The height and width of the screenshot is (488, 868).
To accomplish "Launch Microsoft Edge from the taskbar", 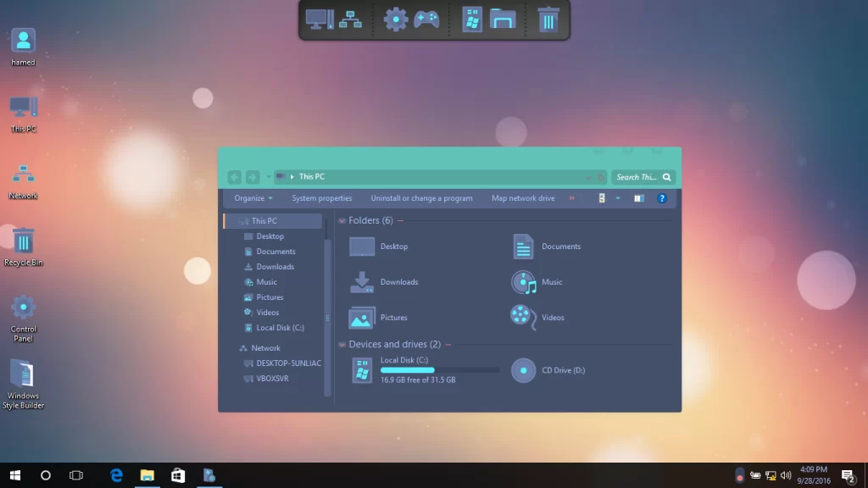I will (116, 475).
